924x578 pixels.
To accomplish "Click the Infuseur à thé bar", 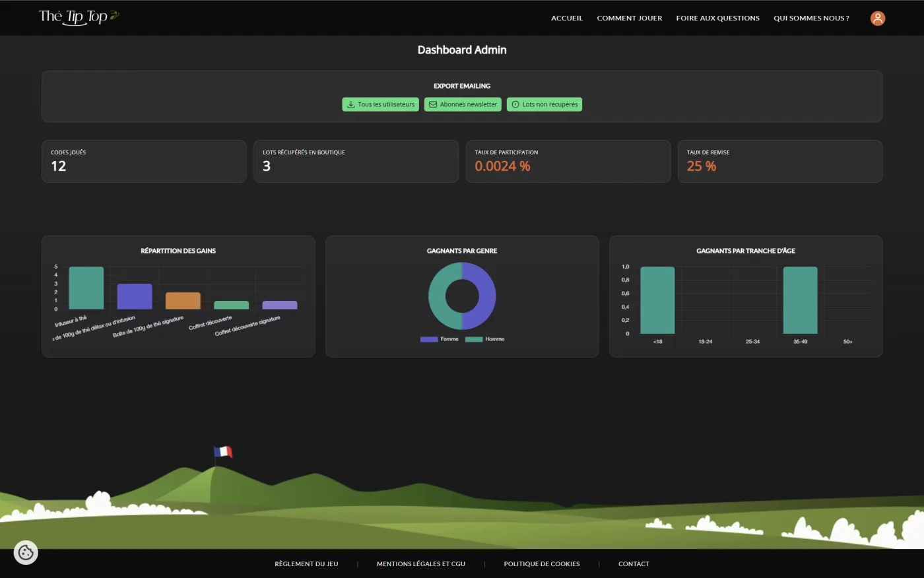I will pos(86,288).
